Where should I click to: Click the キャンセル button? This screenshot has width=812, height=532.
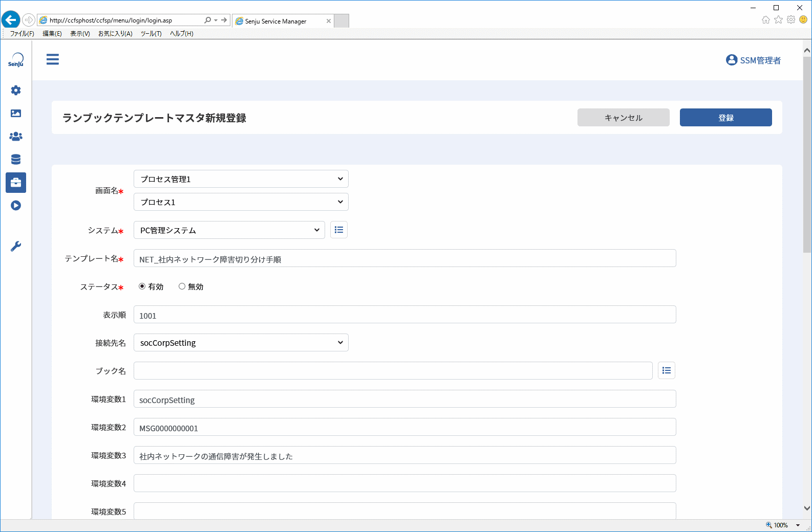(624, 117)
